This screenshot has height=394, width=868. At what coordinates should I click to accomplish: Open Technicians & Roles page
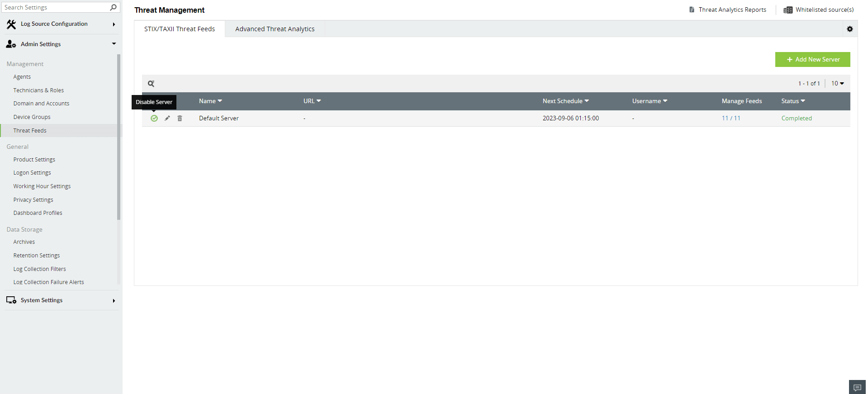(38, 90)
